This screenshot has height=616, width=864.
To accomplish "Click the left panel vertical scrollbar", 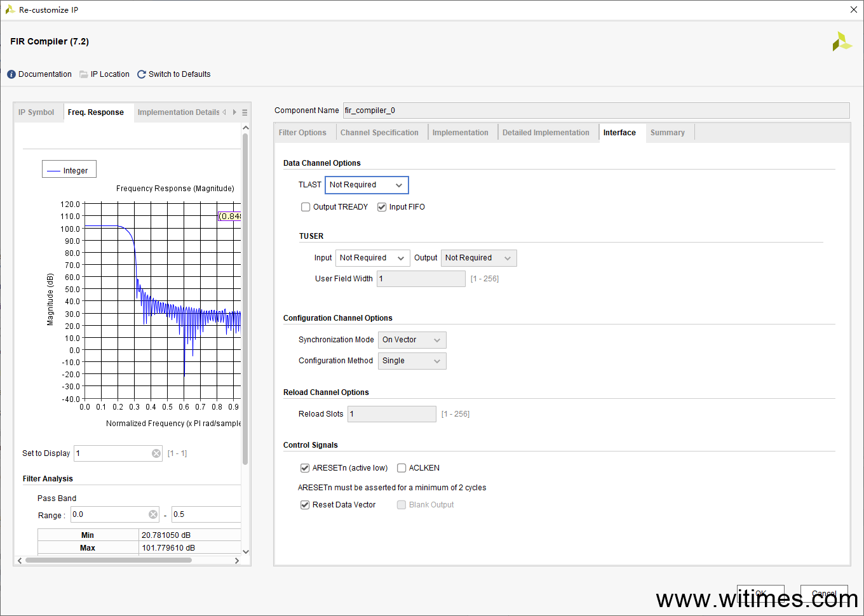I will [x=245, y=298].
